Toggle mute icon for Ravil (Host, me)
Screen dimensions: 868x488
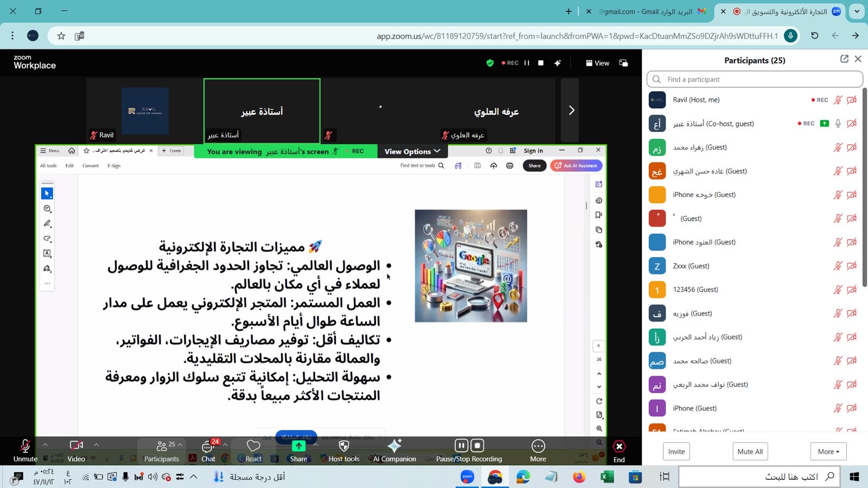(838, 100)
